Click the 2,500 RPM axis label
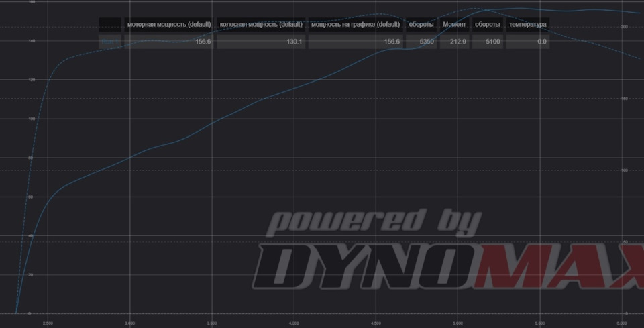This screenshot has width=644, height=328. point(48,323)
